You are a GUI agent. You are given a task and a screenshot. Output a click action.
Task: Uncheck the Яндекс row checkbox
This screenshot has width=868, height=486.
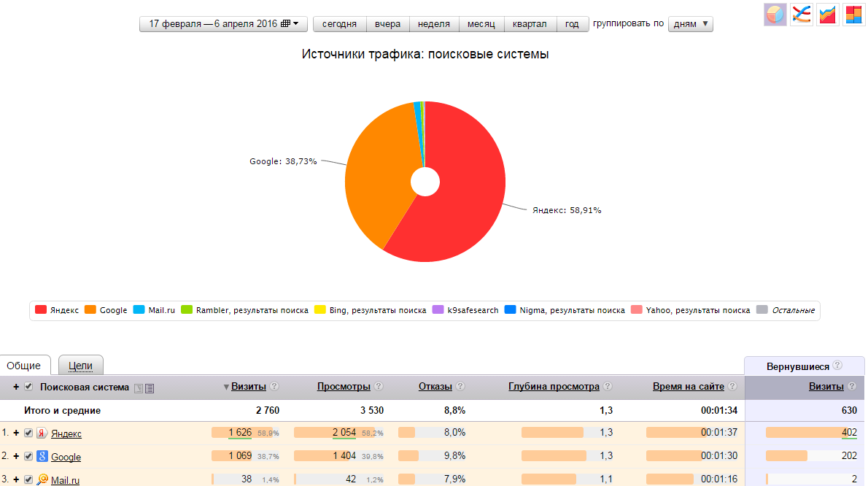28,433
